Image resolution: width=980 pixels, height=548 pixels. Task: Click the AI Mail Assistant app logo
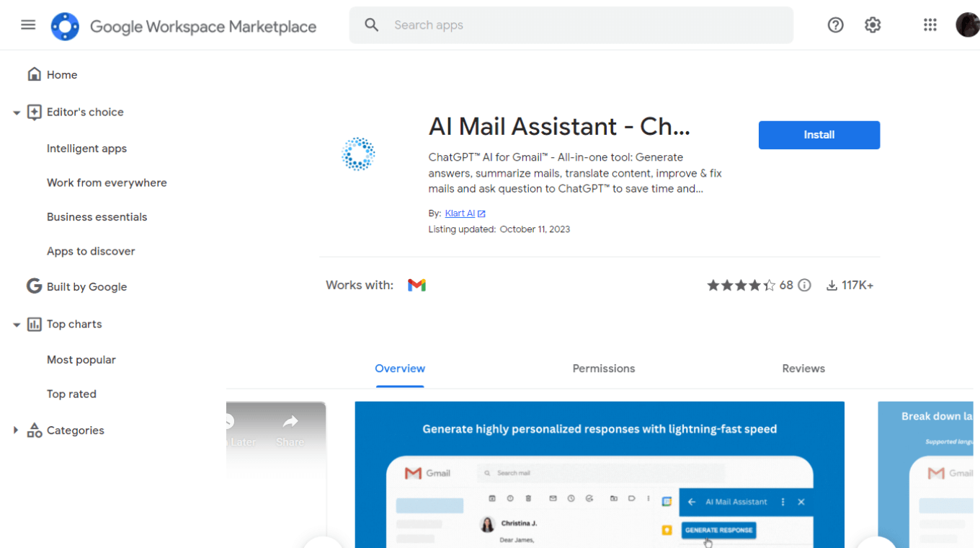tap(358, 154)
